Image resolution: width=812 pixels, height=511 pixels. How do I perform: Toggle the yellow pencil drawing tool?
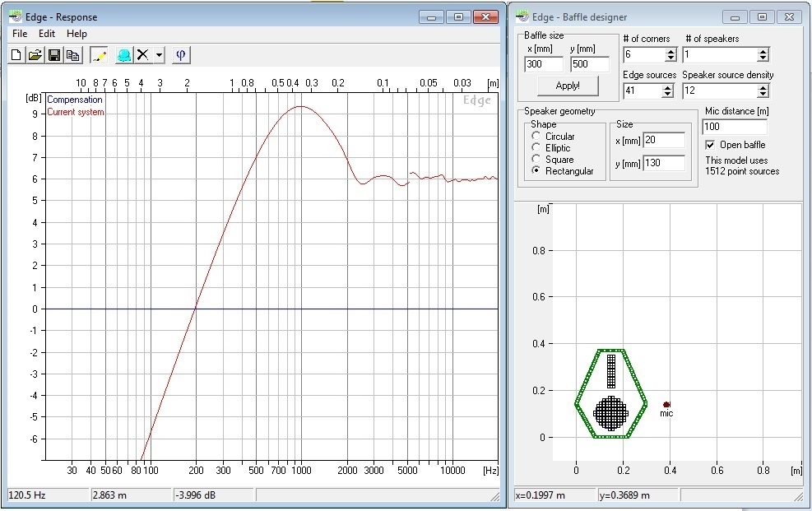99,55
